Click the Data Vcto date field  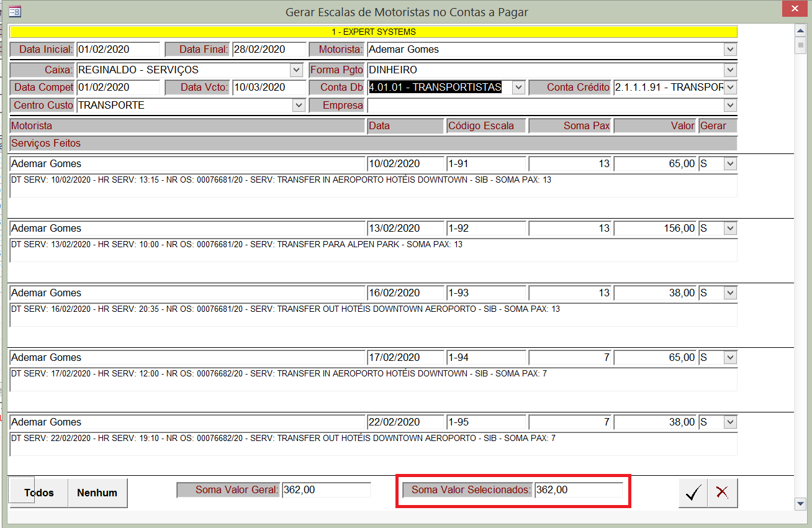pos(269,88)
